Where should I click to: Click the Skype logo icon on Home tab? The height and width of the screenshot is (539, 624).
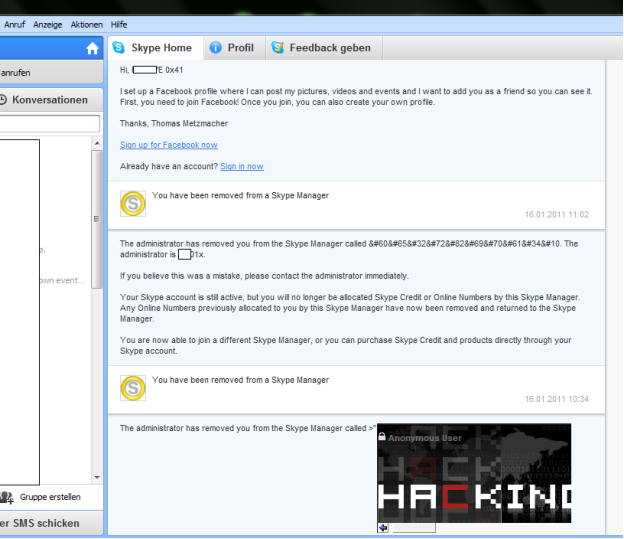119,47
